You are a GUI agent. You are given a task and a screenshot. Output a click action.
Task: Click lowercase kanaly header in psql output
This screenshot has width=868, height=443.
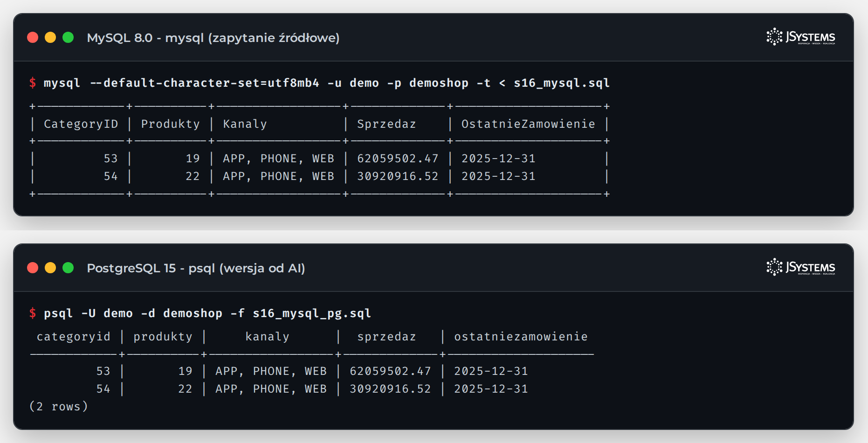pyautogui.click(x=267, y=337)
